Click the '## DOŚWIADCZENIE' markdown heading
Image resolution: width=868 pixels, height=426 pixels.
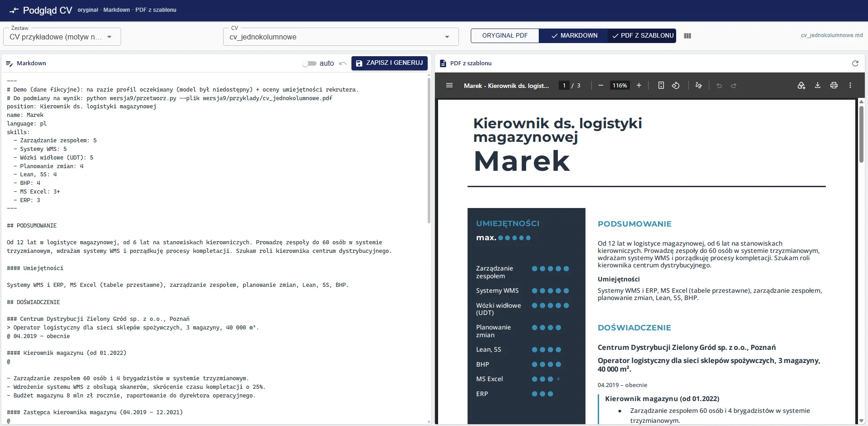point(34,302)
